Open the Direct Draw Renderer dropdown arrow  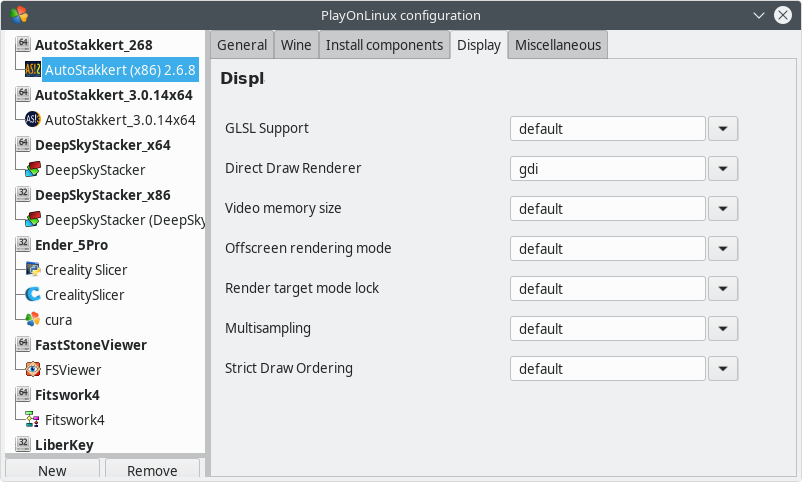[723, 168]
